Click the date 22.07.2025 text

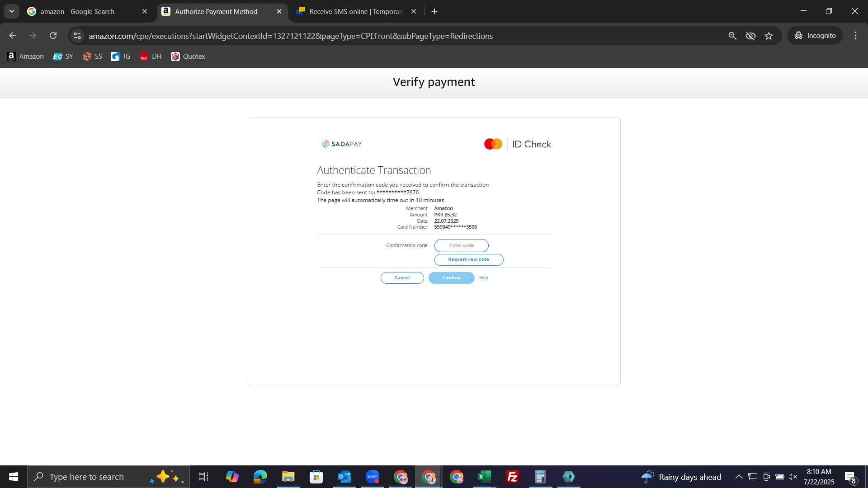446,221
